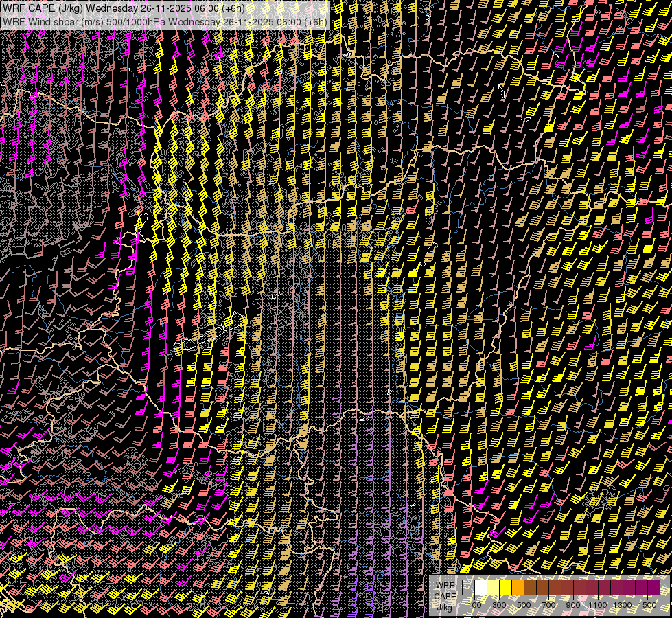
Task: Click the legend label '100'
Action: [474, 605]
